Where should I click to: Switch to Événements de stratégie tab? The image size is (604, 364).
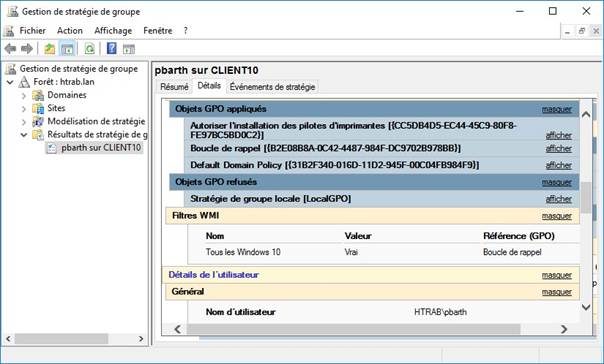tap(272, 87)
